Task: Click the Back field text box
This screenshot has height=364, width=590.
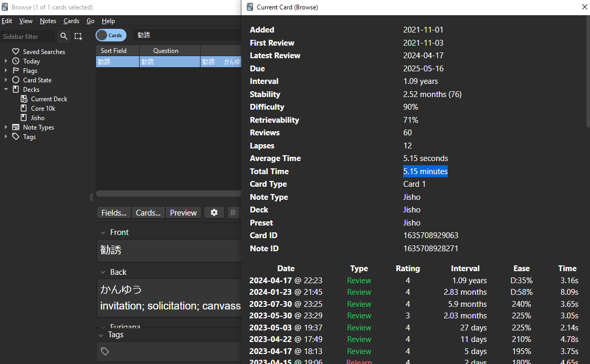Action: tap(169, 297)
